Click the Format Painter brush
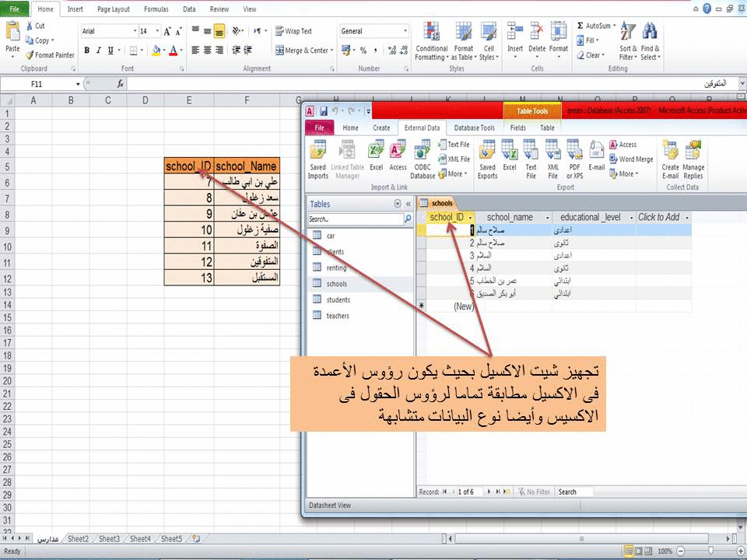This screenshot has height=560, width=747. click(30, 54)
